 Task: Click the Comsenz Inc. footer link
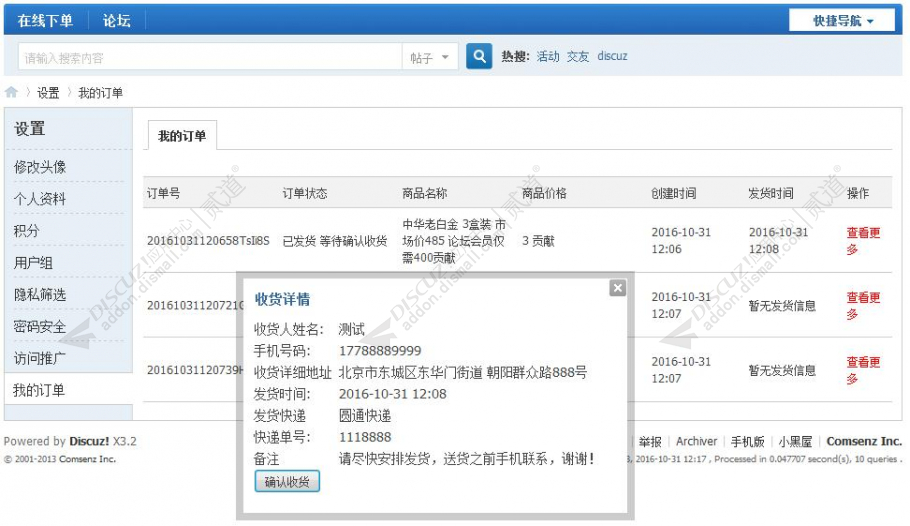[x=864, y=441]
